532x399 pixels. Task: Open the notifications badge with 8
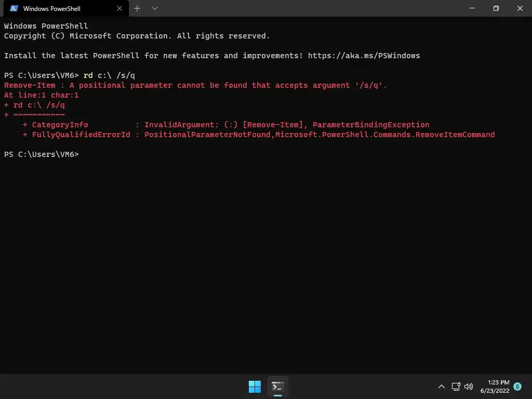(517, 387)
